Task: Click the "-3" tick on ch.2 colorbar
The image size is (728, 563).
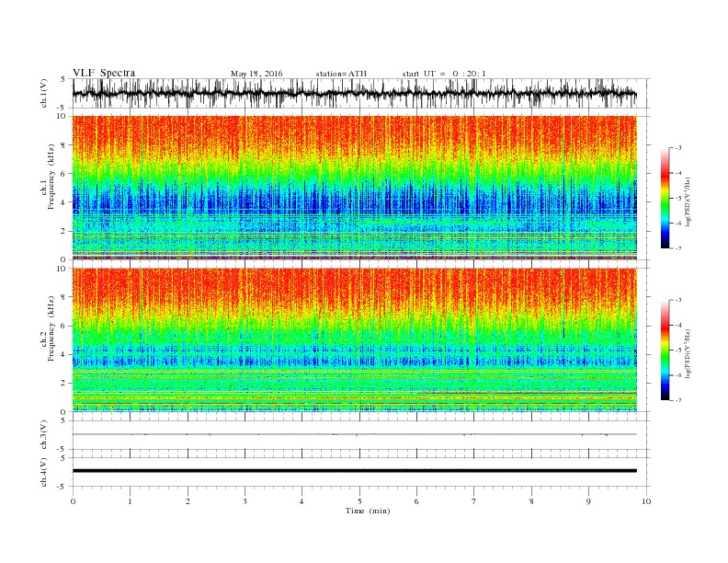Action: click(678, 300)
